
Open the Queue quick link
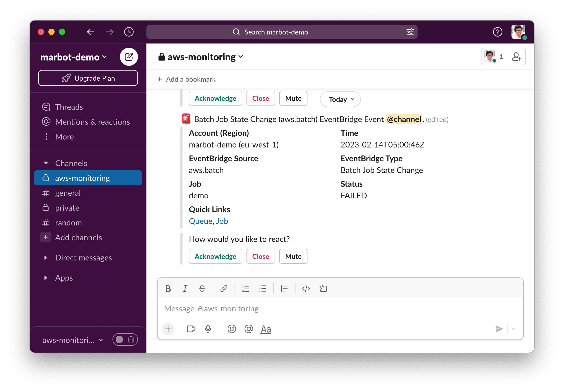(200, 221)
